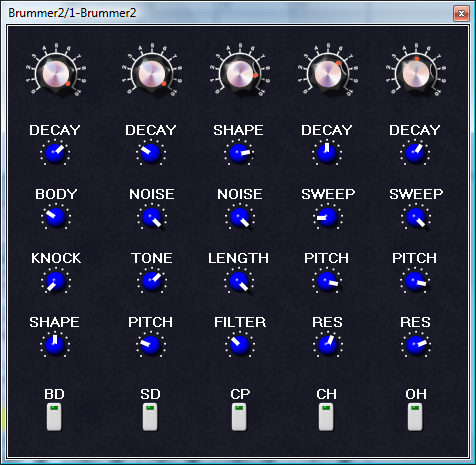476x465 pixels.
Task: Click the BODY label text
Action: pyautogui.click(x=56, y=194)
